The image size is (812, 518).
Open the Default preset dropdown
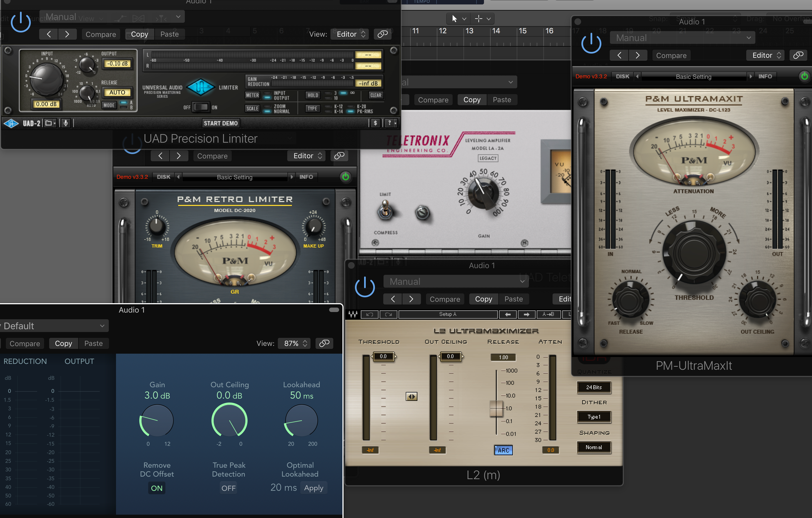pos(54,326)
